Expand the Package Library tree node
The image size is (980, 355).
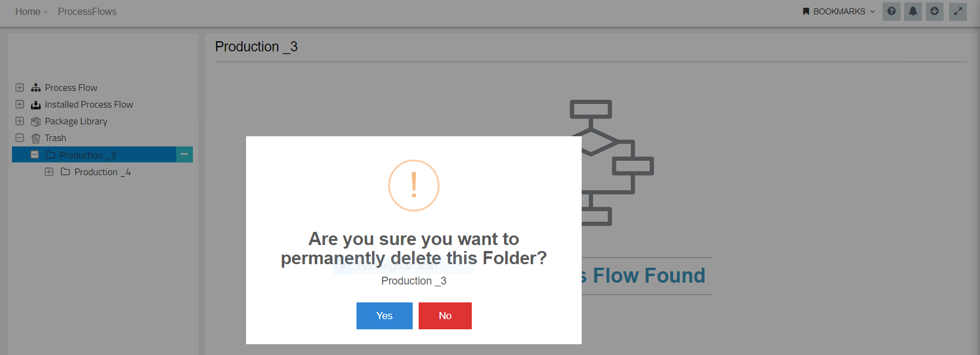(20, 121)
